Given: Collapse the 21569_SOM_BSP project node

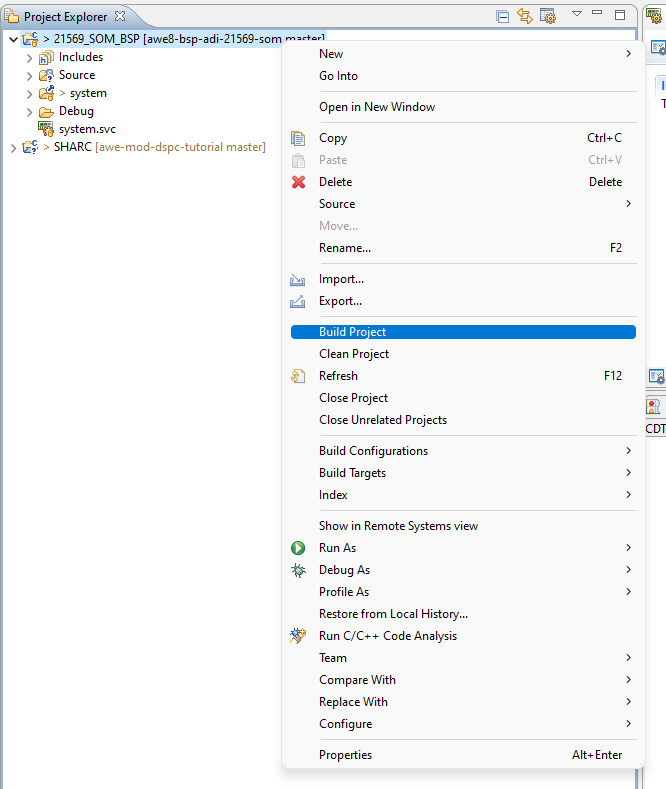Looking at the screenshot, I should point(13,39).
